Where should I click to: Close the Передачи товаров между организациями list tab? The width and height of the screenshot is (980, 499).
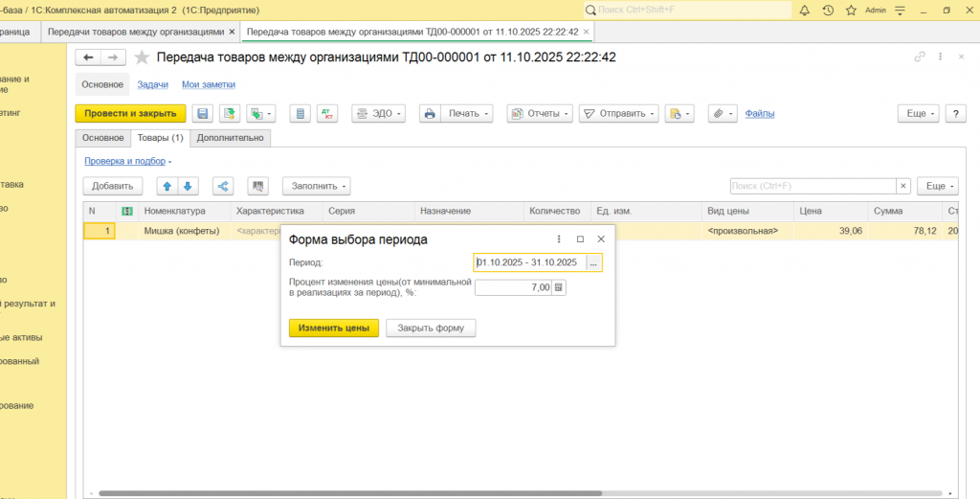pyautogui.click(x=232, y=32)
